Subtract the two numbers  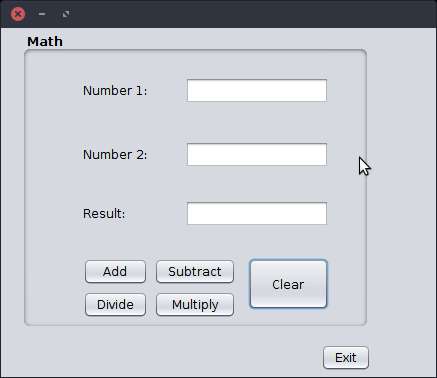point(195,272)
